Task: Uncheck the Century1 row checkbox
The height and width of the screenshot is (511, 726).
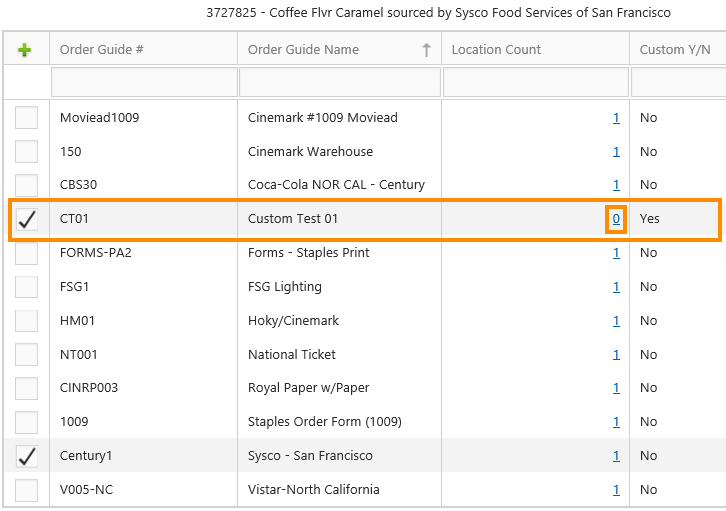Action: click(x=26, y=456)
